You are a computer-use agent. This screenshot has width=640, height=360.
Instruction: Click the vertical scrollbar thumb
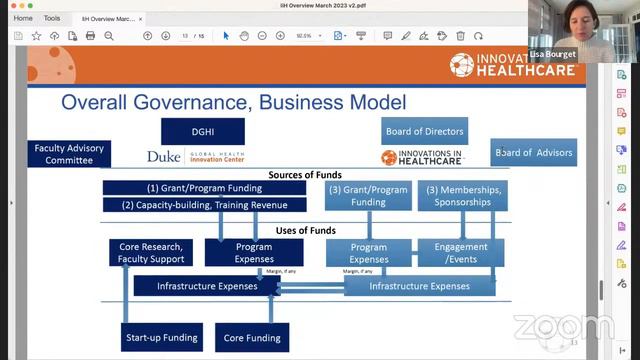point(601,290)
